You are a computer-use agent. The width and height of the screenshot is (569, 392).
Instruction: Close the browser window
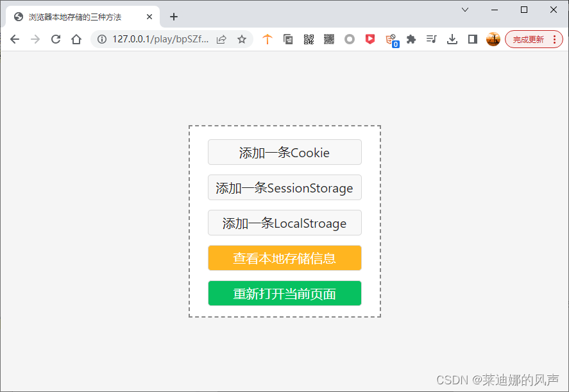pyautogui.click(x=553, y=10)
